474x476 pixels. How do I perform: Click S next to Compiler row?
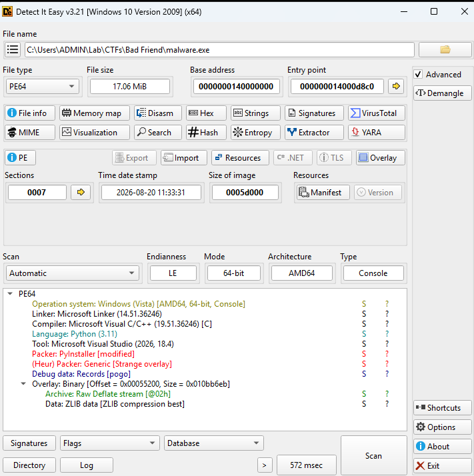point(364,324)
